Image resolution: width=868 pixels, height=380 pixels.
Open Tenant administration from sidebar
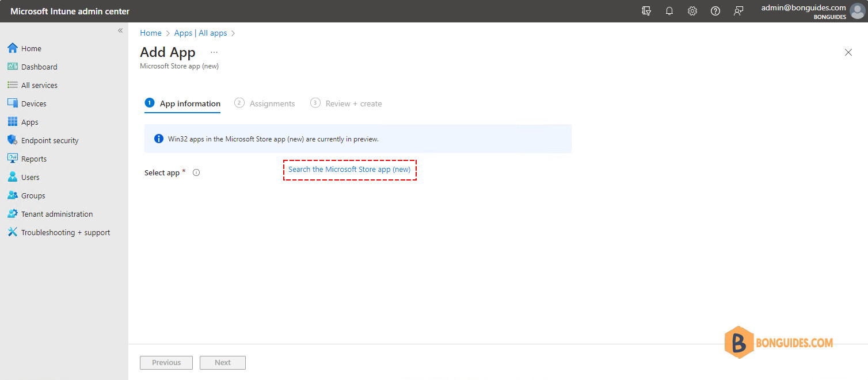click(57, 214)
